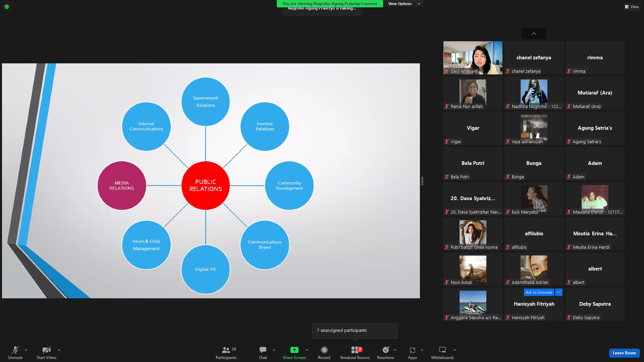Click the MEDIA RELATIONS circle
644x362 pixels.
122,185
